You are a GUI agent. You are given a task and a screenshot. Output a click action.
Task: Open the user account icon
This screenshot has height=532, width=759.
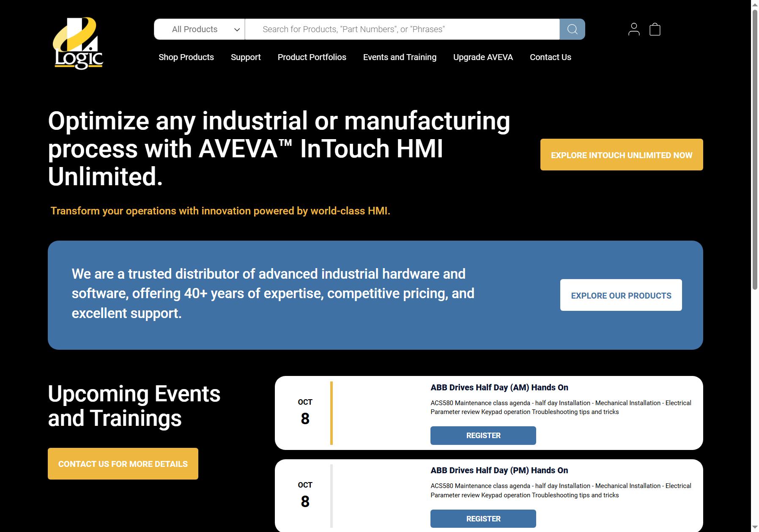click(x=634, y=29)
